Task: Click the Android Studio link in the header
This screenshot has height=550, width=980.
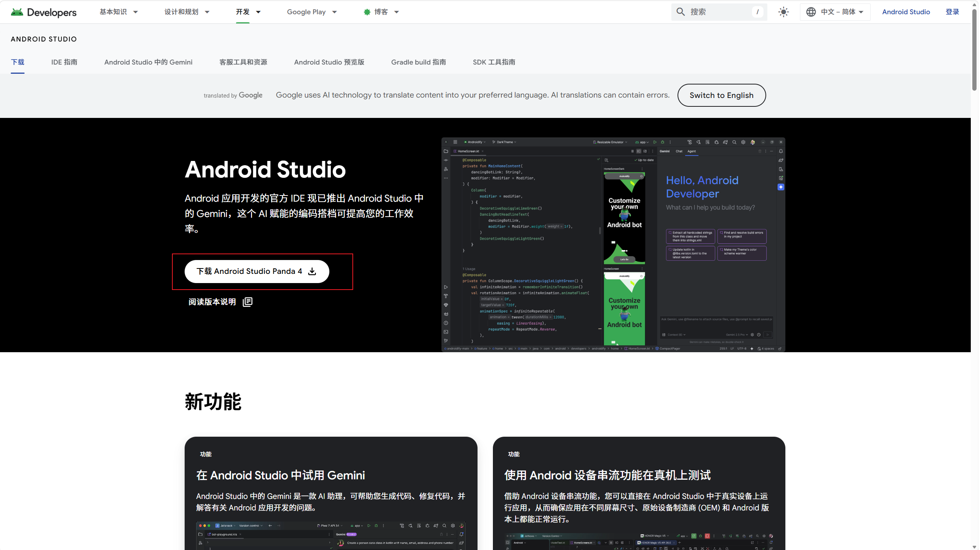Action: tap(906, 12)
